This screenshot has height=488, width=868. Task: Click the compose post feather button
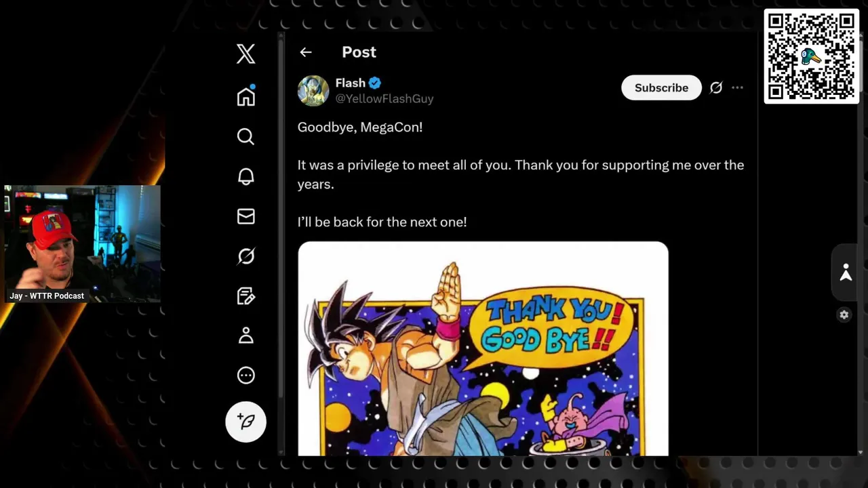(245, 422)
